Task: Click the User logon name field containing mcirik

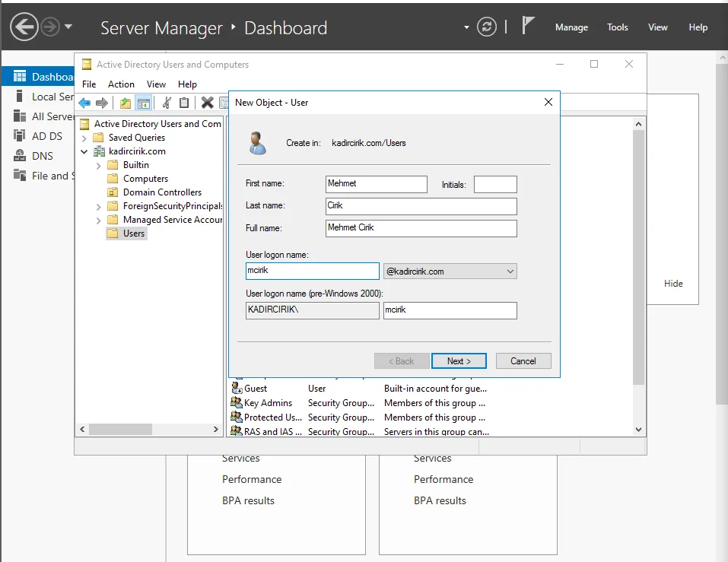Action: click(x=313, y=271)
